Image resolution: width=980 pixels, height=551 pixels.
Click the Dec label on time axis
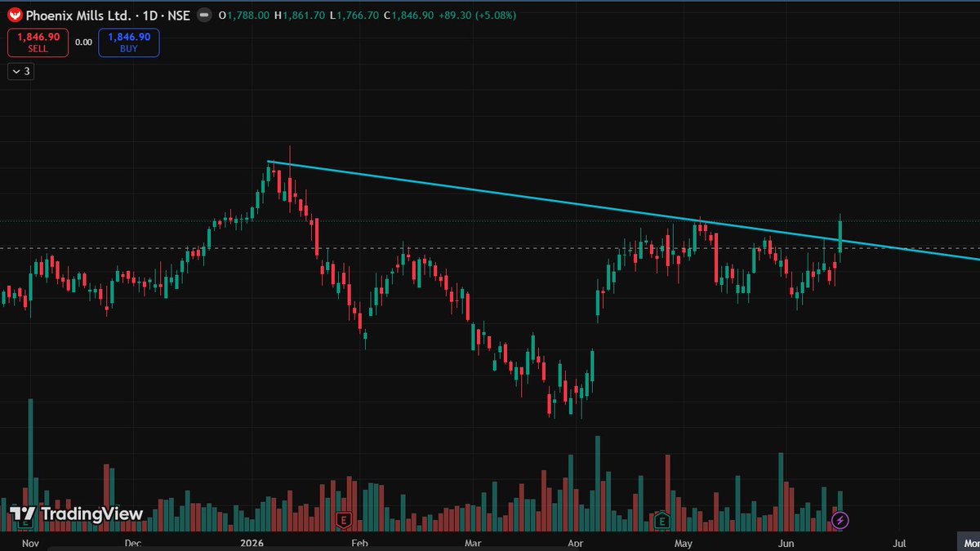point(132,543)
